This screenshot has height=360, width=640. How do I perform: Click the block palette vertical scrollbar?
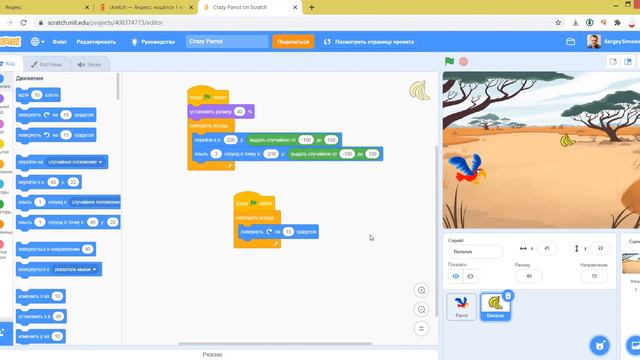tap(118, 87)
